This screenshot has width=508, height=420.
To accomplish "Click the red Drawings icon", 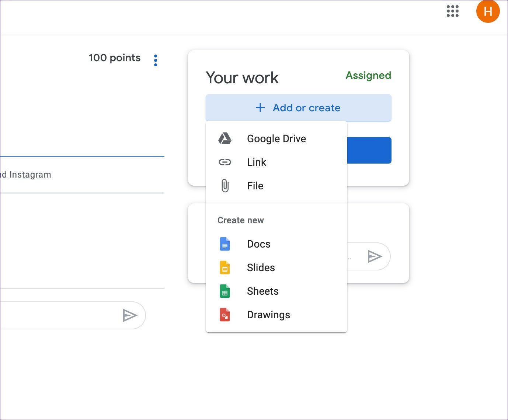I will point(225,315).
